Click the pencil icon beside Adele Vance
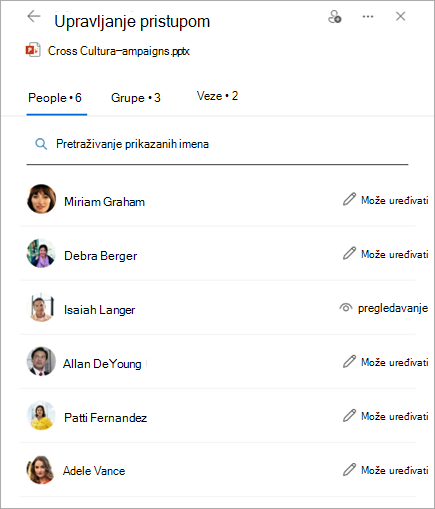Viewport: 435px width, 509px height. click(349, 469)
